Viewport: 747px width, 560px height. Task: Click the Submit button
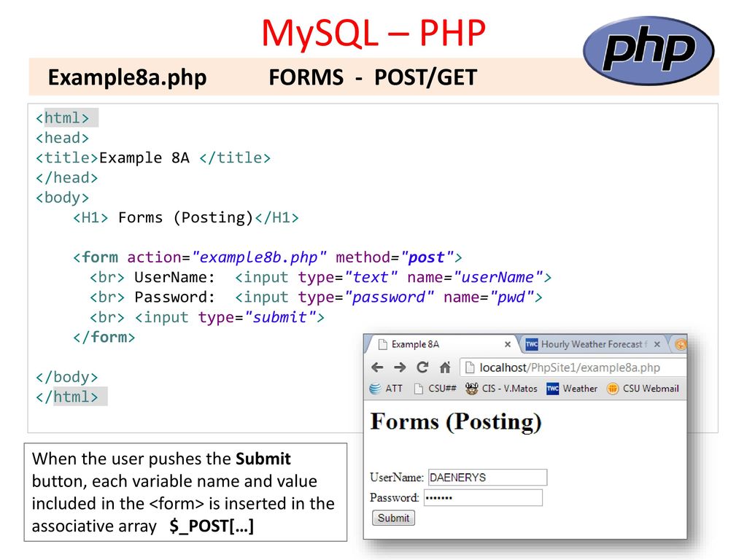393,518
